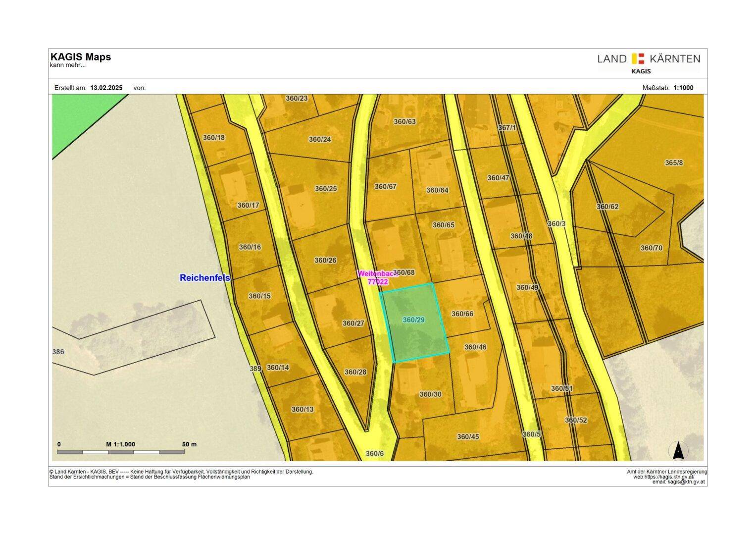
Task: Select parcel label 360/63
Action: point(404,121)
